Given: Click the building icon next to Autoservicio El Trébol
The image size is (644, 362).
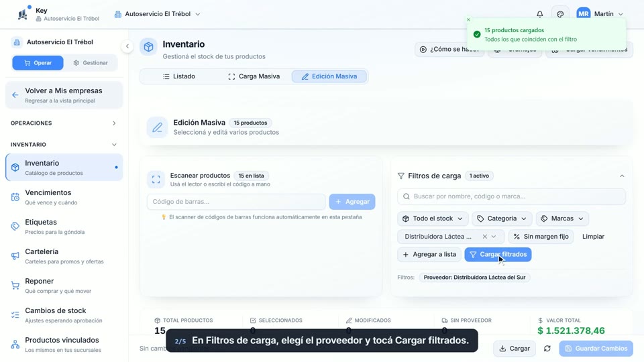Looking at the screenshot, I should 118,14.
